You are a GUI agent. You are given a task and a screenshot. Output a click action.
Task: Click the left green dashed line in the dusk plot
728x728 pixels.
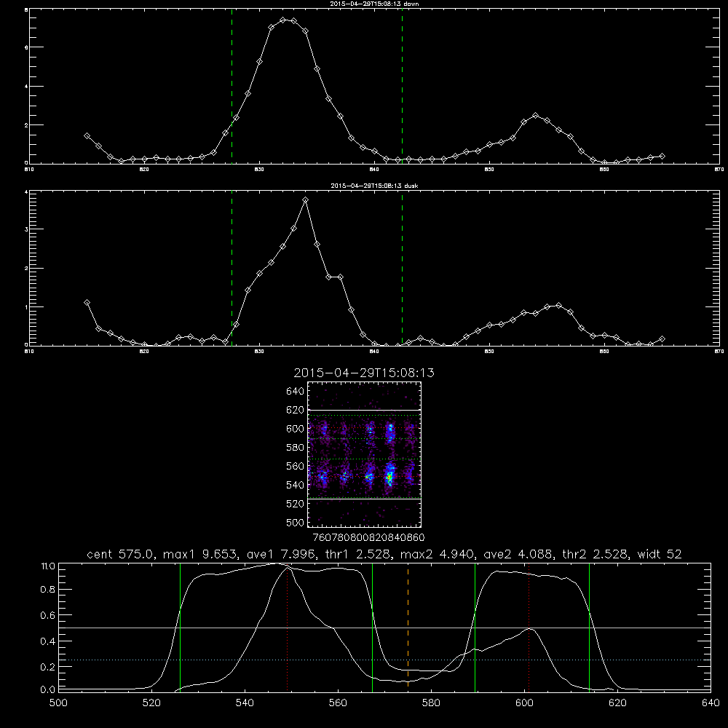232,269
